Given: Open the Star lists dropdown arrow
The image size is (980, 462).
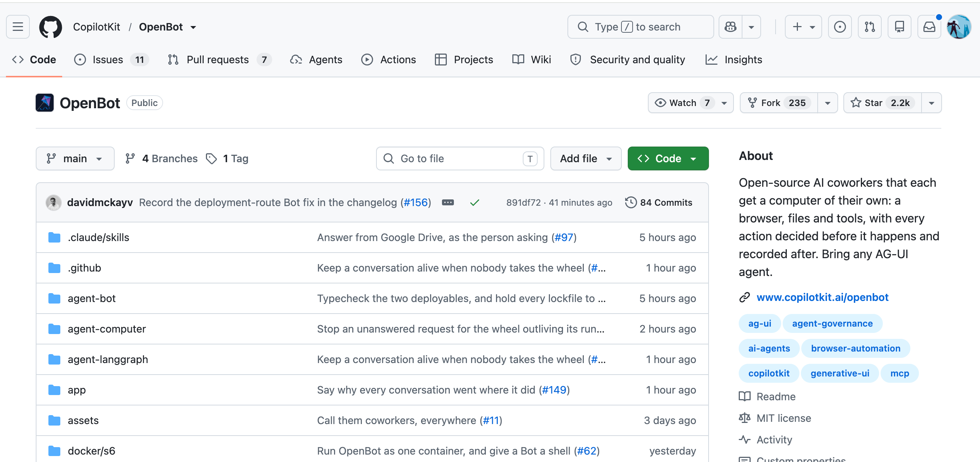Looking at the screenshot, I should 931,103.
